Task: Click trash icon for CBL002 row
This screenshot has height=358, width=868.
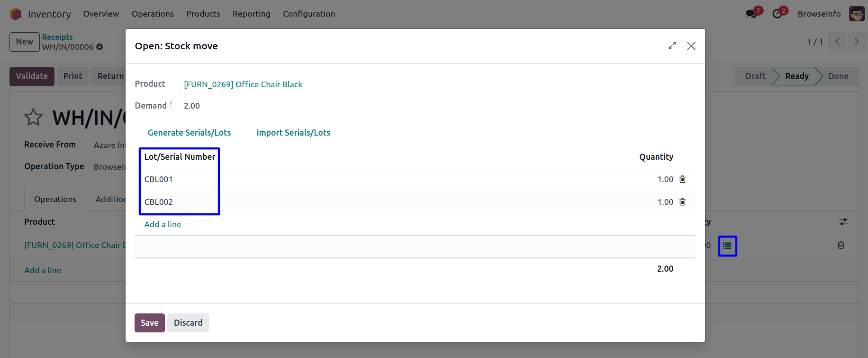Action: [x=682, y=202]
